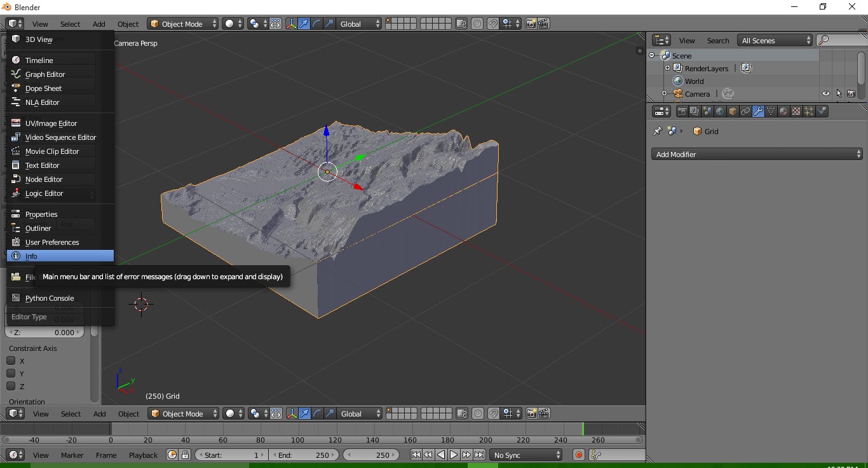Image resolution: width=868 pixels, height=468 pixels.
Task: Open the Add Modifier dropdown
Action: coord(757,154)
